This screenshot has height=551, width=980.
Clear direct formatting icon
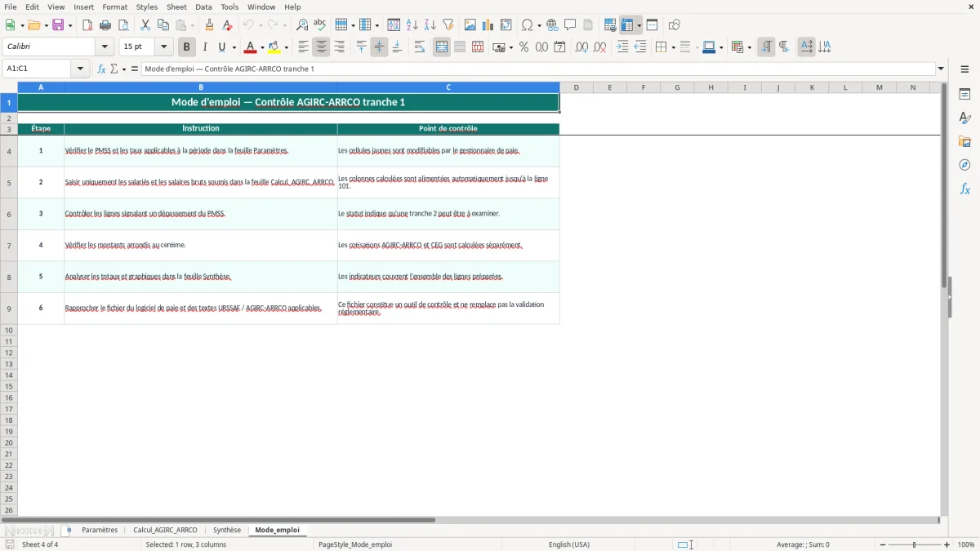point(228,25)
